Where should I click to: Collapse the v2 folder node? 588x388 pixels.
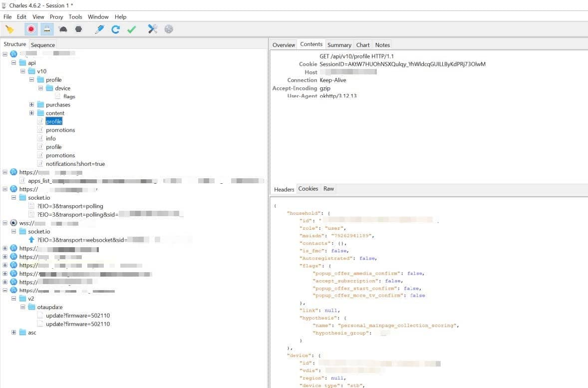(x=14, y=299)
